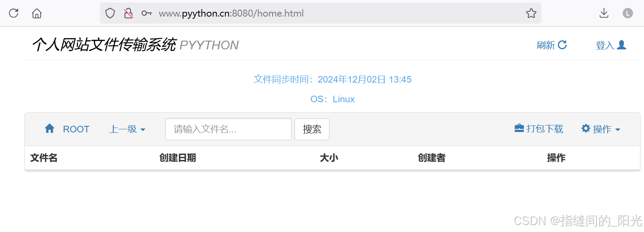Click the briefcase icon for 打包下载
The image size is (644, 232).
click(519, 128)
